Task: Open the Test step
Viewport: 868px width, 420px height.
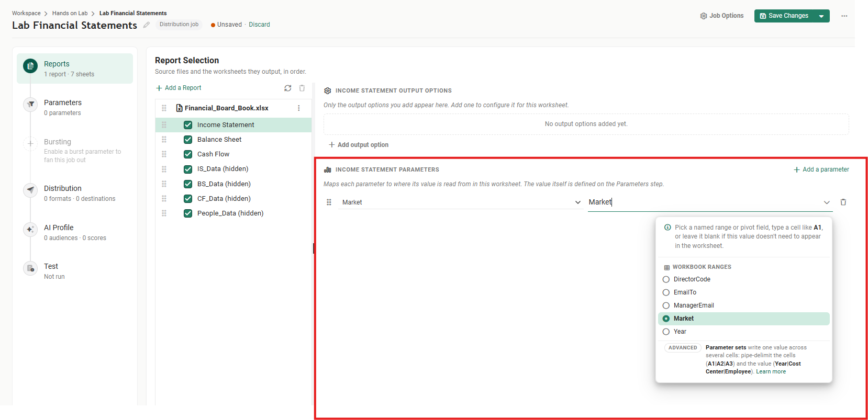Action: pos(75,271)
